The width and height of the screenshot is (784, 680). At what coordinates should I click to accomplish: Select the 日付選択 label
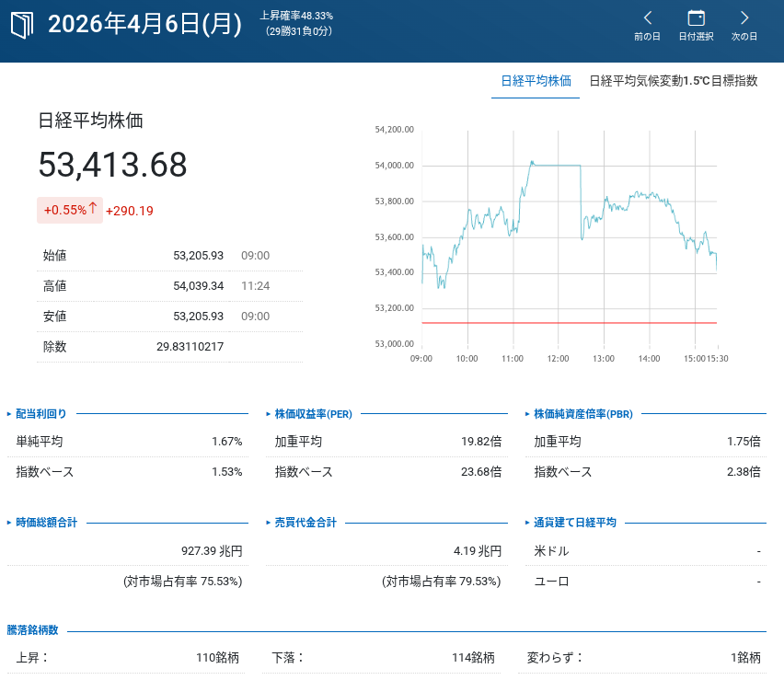pos(696,37)
